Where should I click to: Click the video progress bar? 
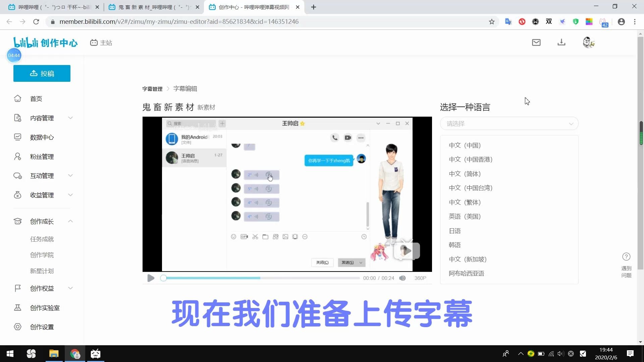pyautogui.click(x=262, y=278)
